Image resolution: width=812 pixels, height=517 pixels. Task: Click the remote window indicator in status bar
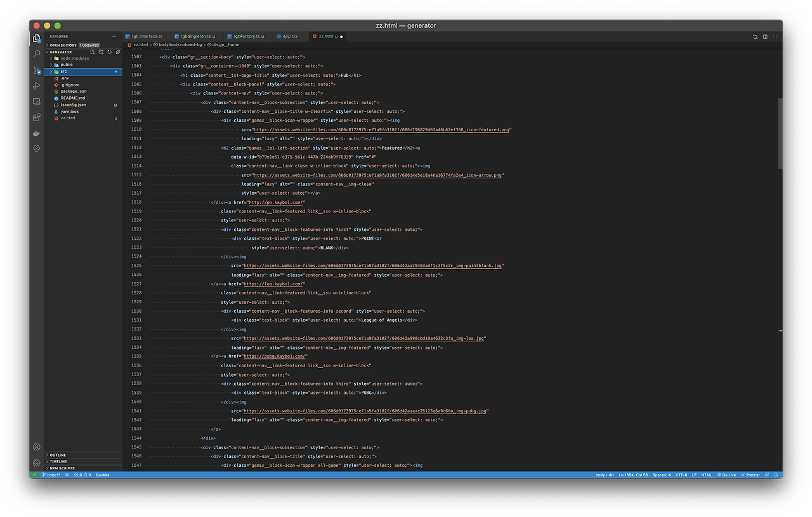(34, 474)
